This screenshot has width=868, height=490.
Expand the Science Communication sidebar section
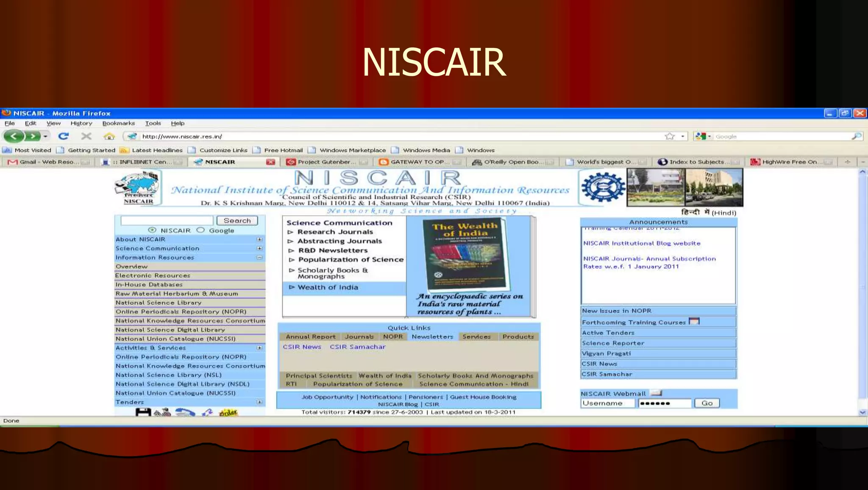(x=259, y=248)
